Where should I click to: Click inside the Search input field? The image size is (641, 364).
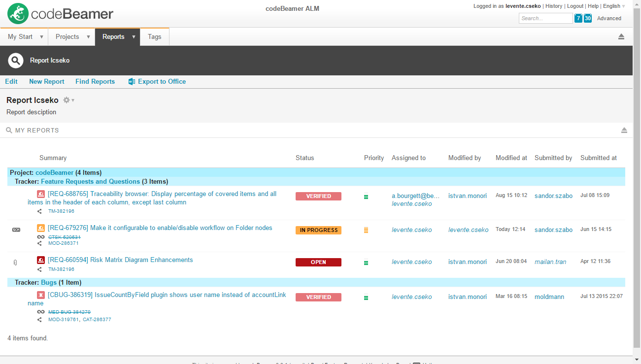tap(545, 18)
